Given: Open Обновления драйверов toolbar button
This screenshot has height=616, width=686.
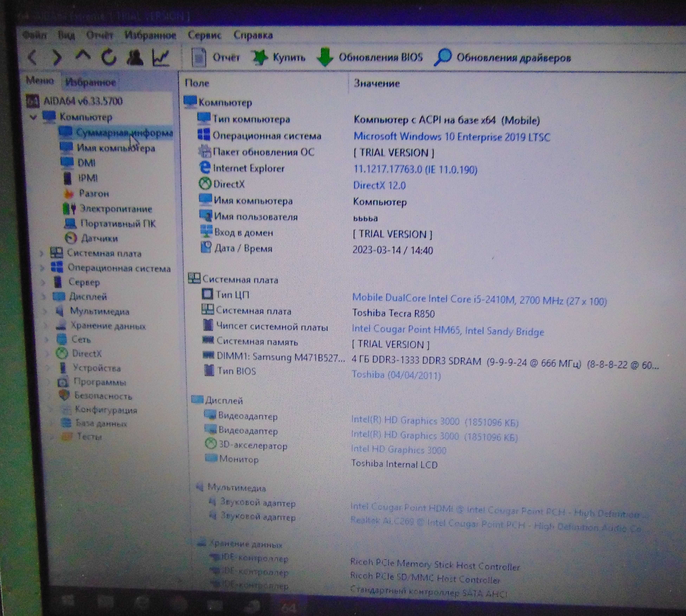Looking at the screenshot, I should click(x=503, y=57).
